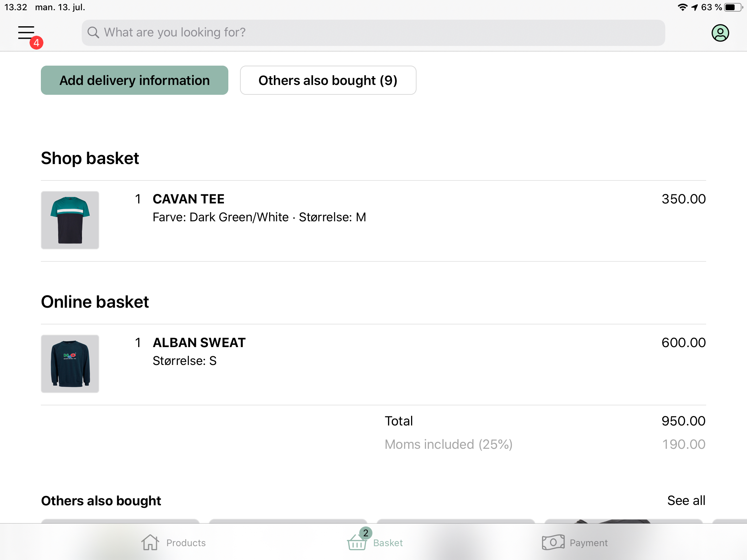Tap the Payment banknote icon
747x560 pixels.
coord(553,542)
